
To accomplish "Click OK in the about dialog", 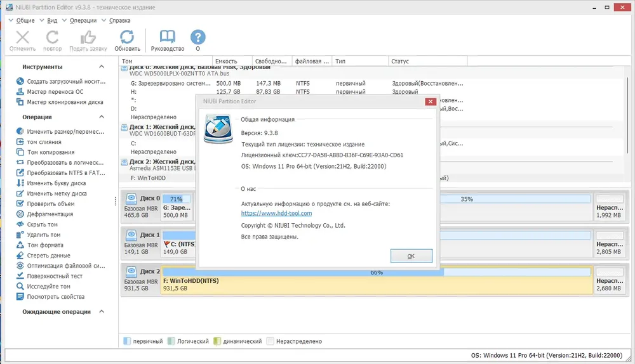I will point(411,256).
